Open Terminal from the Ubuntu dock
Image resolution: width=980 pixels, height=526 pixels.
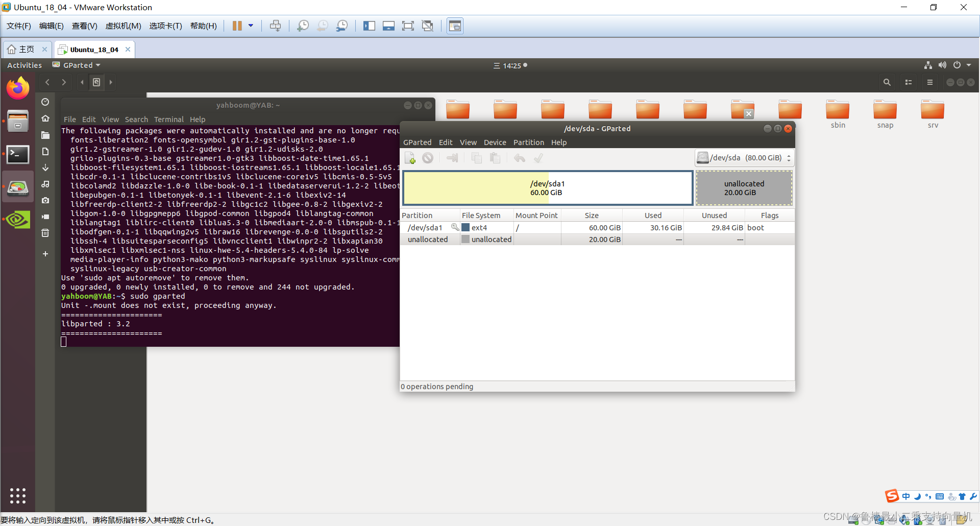(x=18, y=154)
